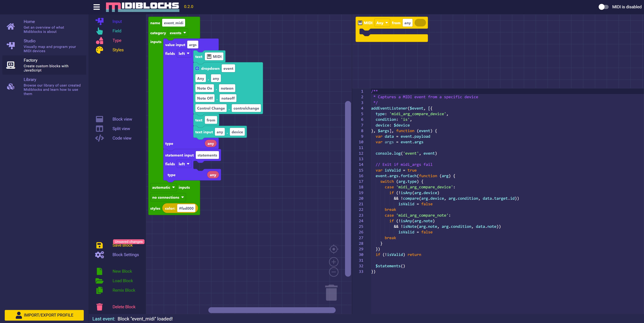Center workspace with crosshair icon
Image resolution: width=644 pixels, height=323 pixels.
(334, 249)
